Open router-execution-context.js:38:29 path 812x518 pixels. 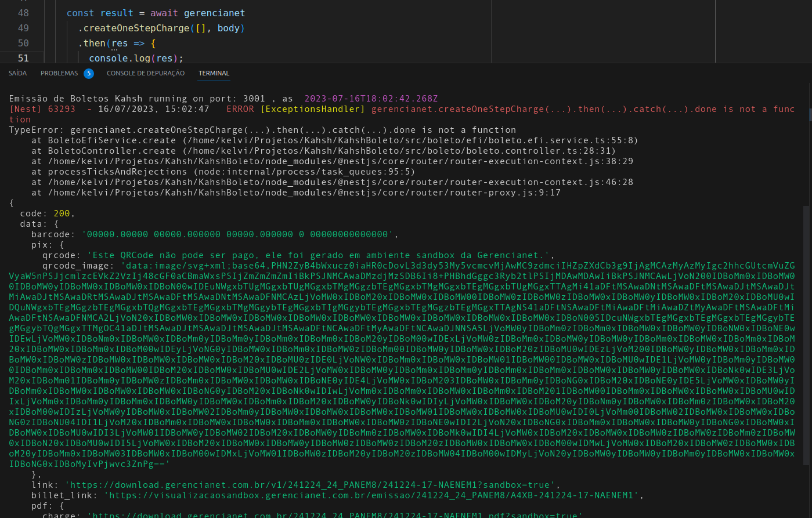pyautogui.click(x=341, y=161)
